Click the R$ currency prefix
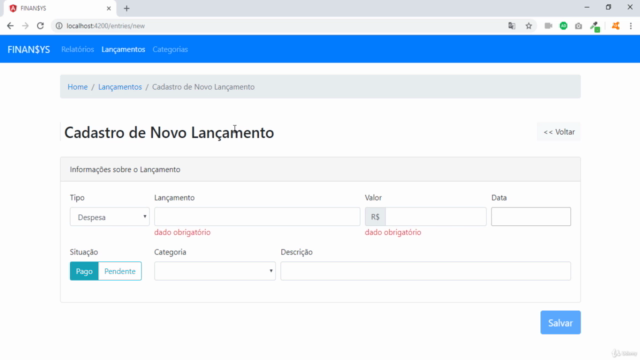The width and height of the screenshot is (640, 360). pos(375,217)
